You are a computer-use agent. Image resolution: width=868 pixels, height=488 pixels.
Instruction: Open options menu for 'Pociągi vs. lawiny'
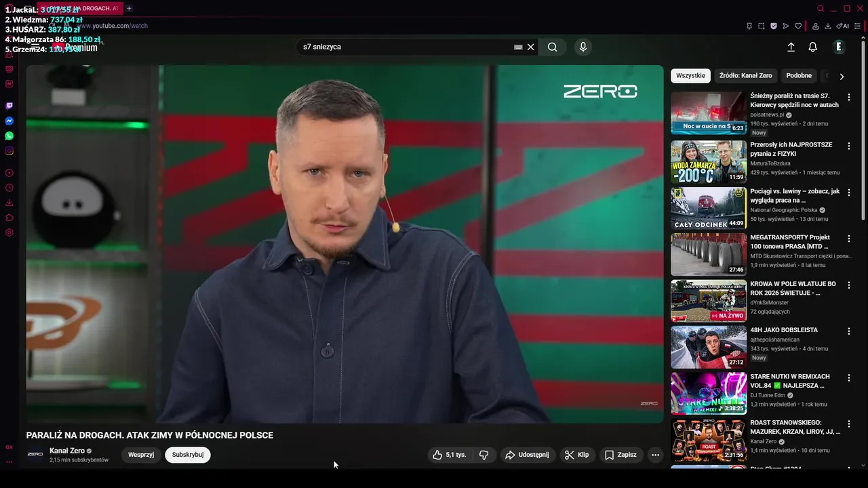point(848,192)
